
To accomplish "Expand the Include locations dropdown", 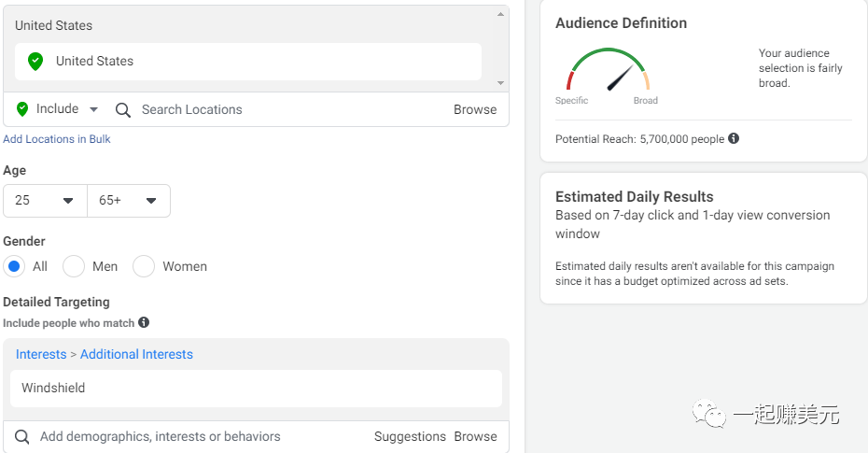I will coord(93,109).
